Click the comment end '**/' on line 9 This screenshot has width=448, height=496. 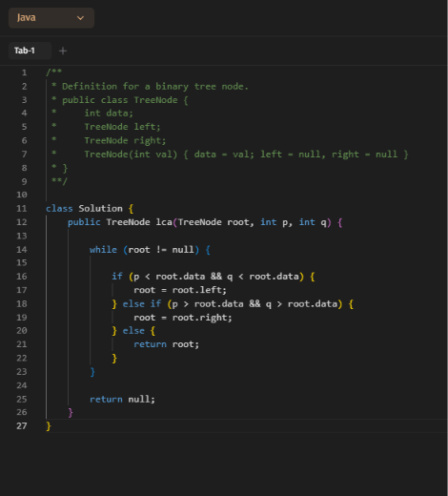click(59, 181)
